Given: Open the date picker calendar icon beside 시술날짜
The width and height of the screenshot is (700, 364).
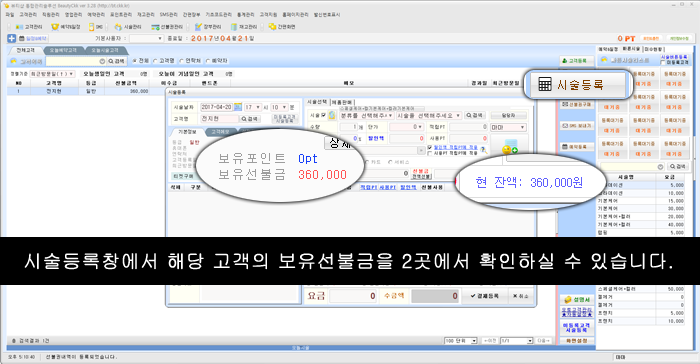Looking at the screenshot, I should [238, 107].
